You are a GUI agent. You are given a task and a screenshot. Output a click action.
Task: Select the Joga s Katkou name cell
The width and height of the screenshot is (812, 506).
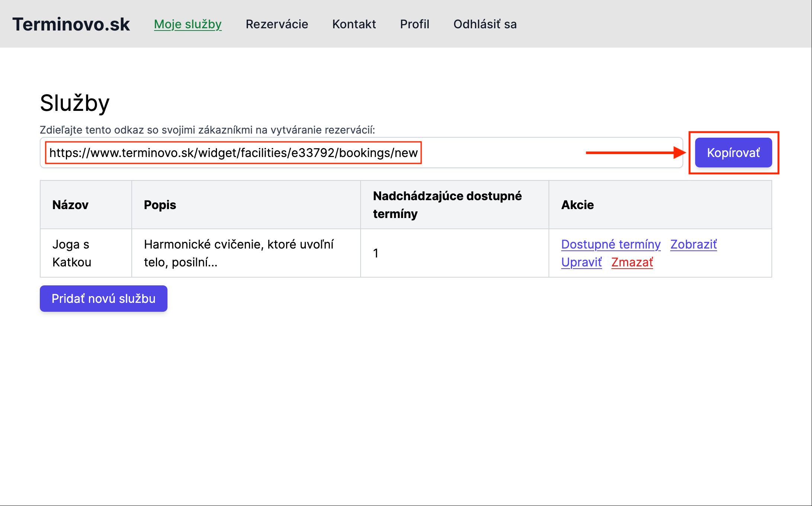tap(72, 253)
